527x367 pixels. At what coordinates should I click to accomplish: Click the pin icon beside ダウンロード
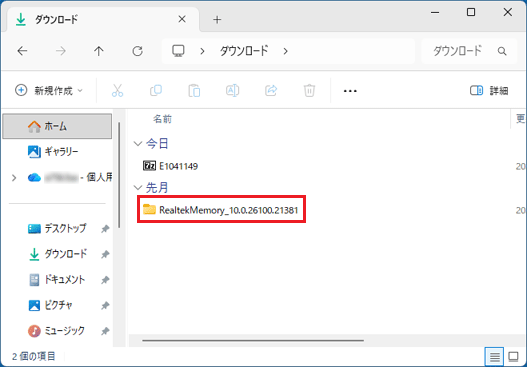coord(105,255)
